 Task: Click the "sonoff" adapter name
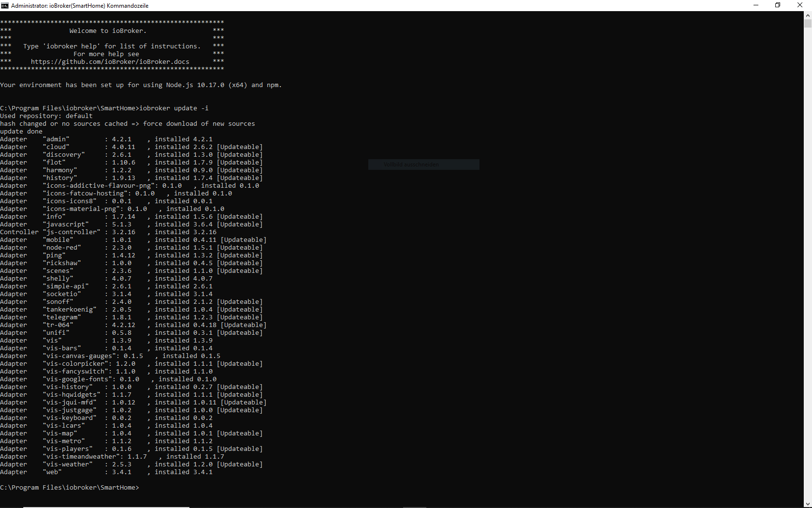coord(58,302)
